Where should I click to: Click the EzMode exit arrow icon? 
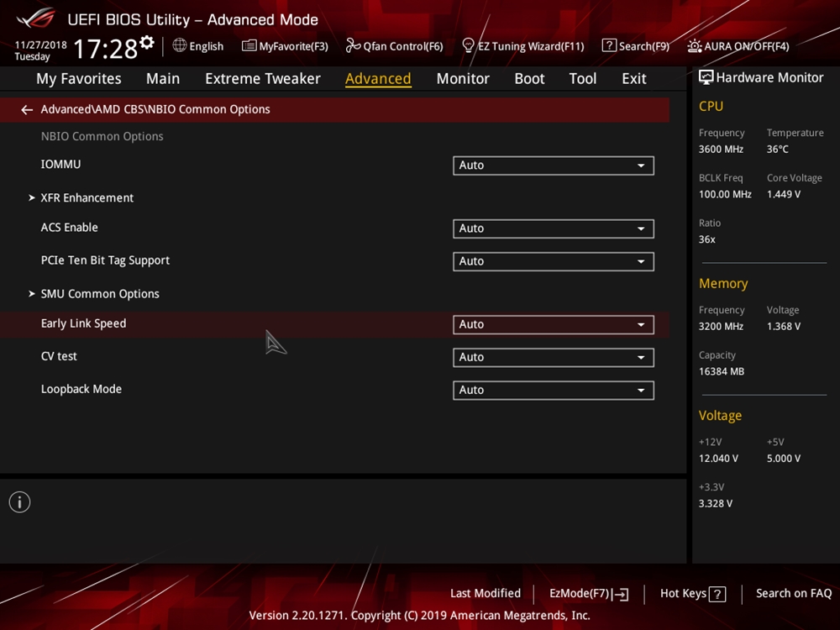pyautogui.click(x=621, y=594)
